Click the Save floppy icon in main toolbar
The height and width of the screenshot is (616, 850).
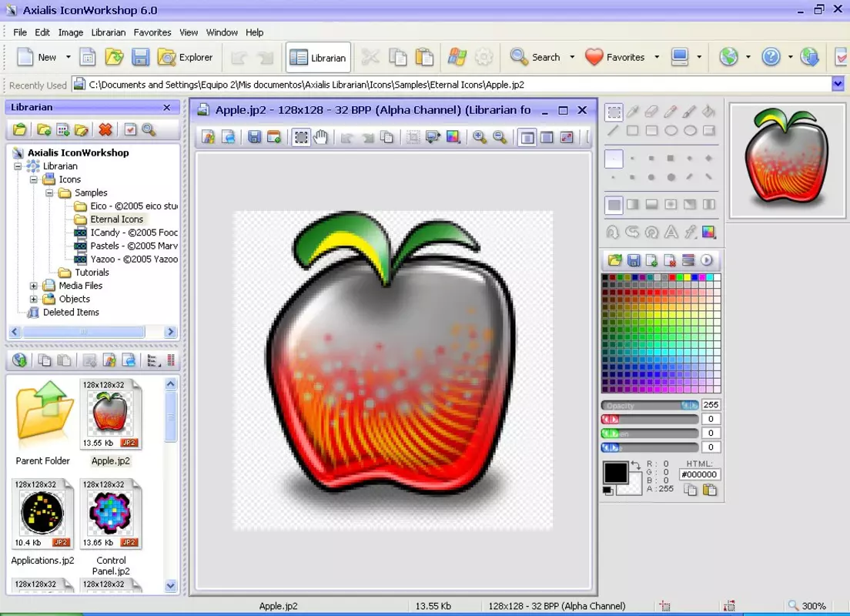coord(140,57)
